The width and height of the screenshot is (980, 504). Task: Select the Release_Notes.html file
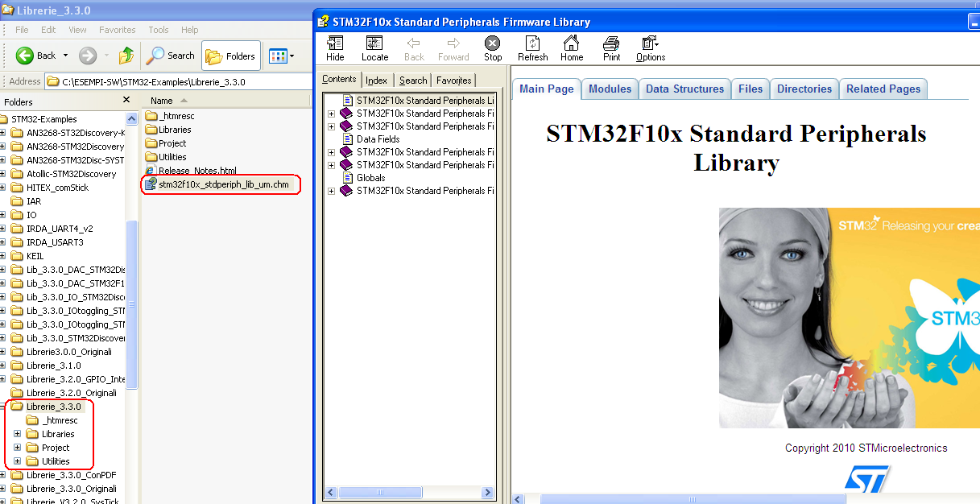click(x=191, y=171)
